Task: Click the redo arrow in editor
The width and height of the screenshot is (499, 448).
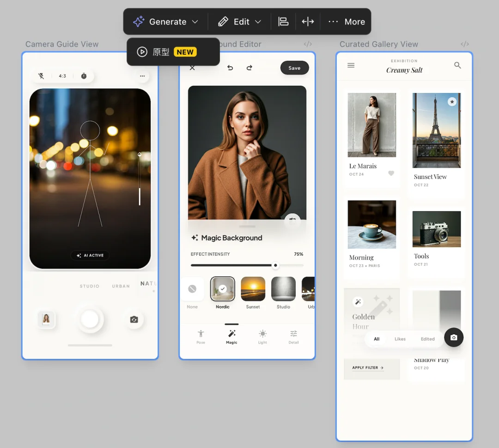Action: [x=249, y=68]
